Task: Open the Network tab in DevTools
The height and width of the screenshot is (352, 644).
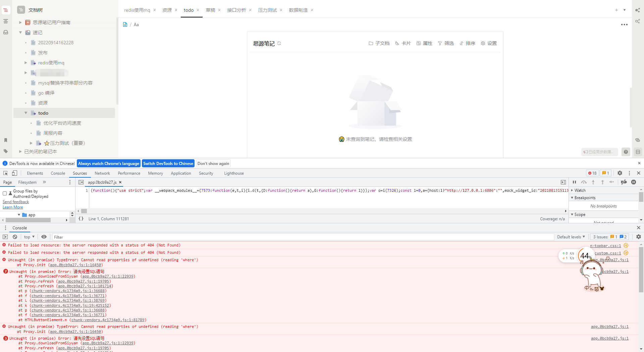Action: pyautogui.click(x=102, y=173)
